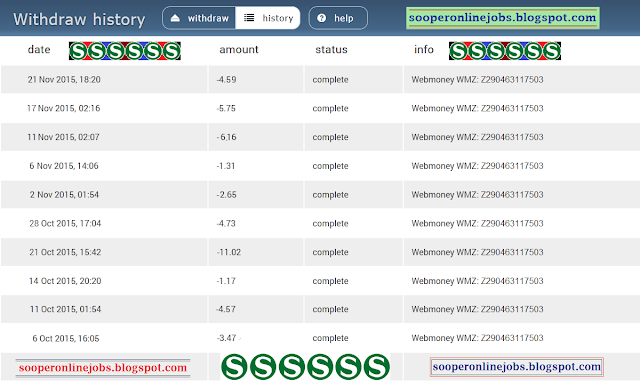
Task: Click 'complete' status in 6 Oct 2015 row
Action: [x=331, y=339]
